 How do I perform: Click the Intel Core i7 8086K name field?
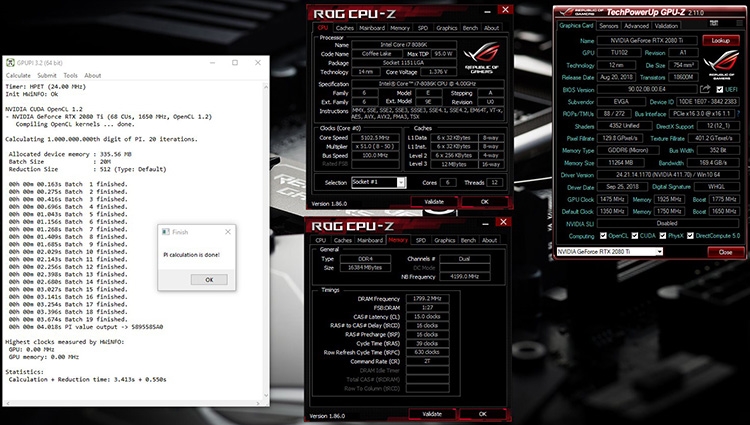click(404, 44)
